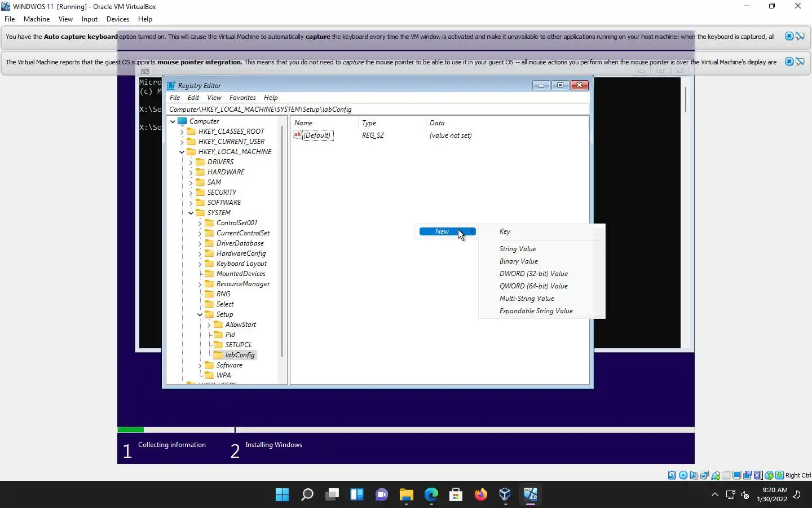The image size is (812, 508).
Task: Open the Registry Editor File menu
Action: tap(175, 98)
